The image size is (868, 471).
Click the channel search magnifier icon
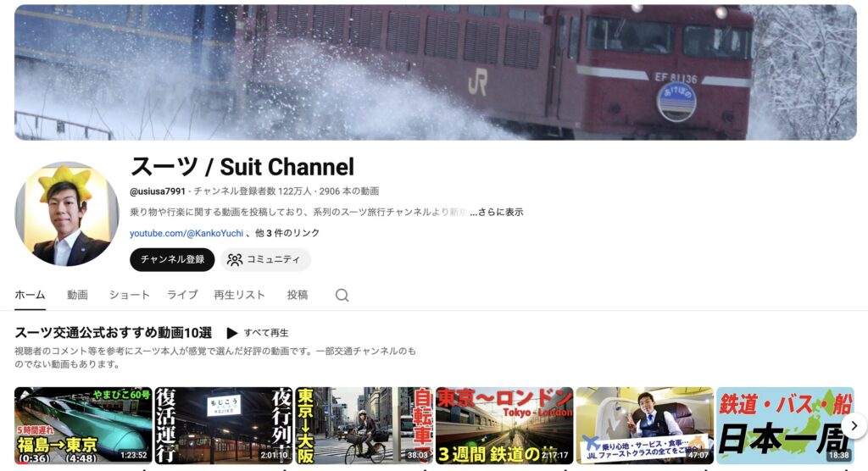[x=342, y=296]
